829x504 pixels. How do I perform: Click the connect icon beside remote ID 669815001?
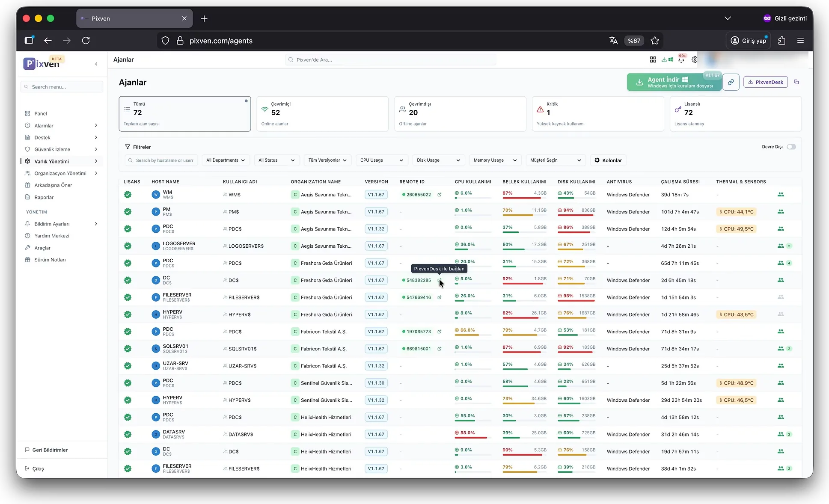click(439, 349)
